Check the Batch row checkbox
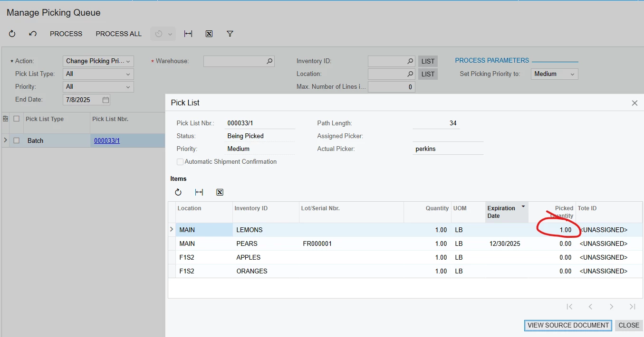The image size is (644, 337). [17, 140]
